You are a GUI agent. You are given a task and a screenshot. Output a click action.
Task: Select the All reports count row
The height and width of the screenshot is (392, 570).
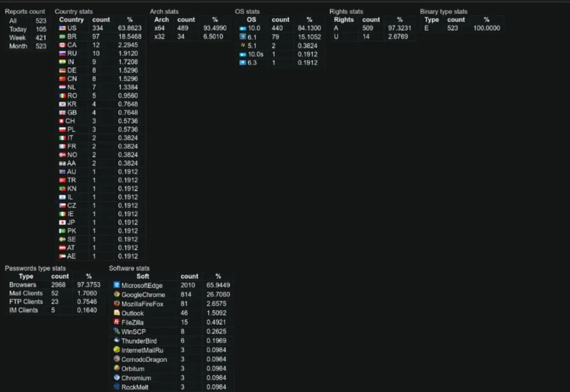pos(28,21)
